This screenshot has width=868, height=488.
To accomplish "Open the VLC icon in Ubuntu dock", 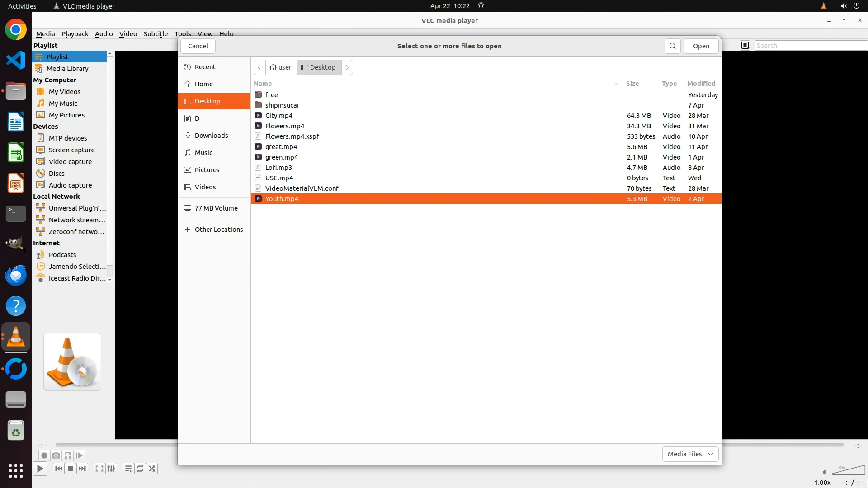I will [16, 337].
